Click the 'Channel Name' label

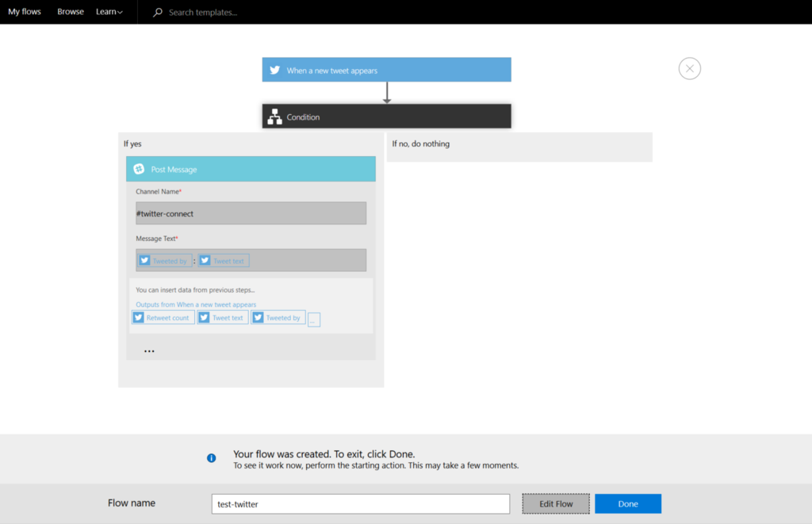pos(158,191)
